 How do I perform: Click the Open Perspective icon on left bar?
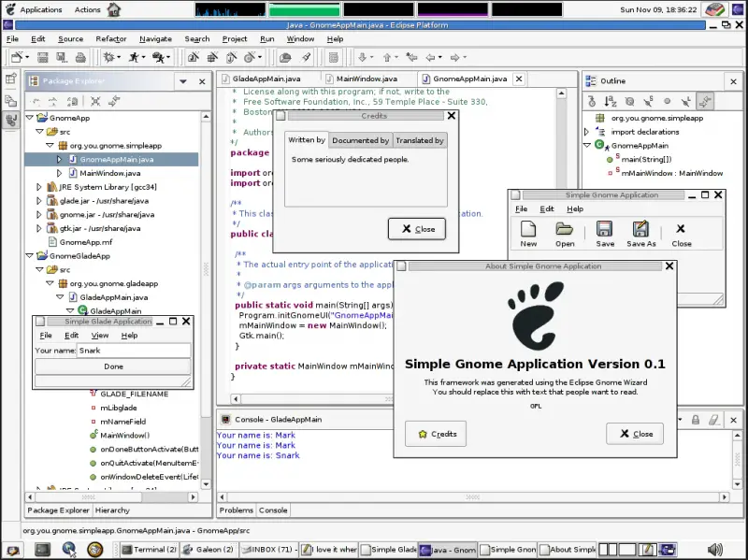click(10, 79)
